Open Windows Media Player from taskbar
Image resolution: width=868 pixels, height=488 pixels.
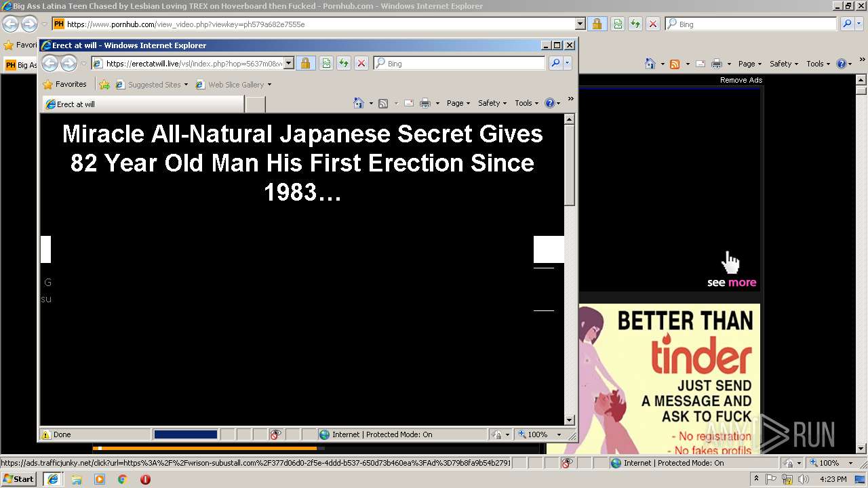click(99, 479)
